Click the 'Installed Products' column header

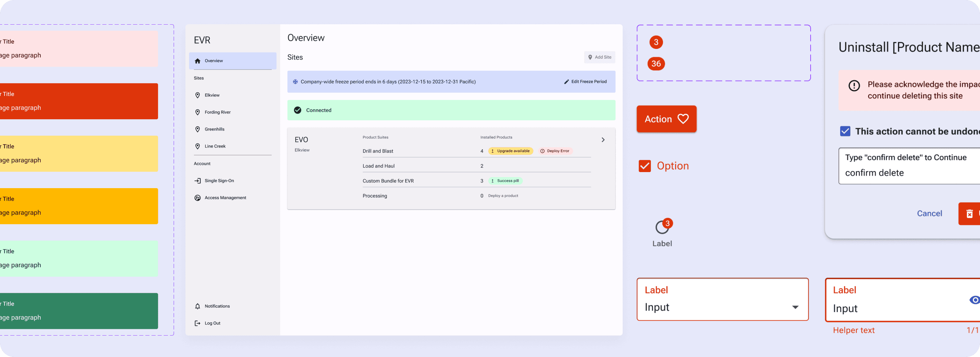click(496, 137)
